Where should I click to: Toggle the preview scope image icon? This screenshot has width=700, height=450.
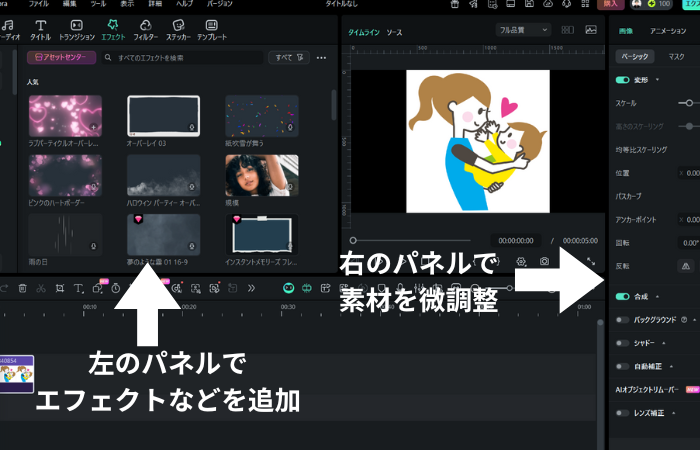(591, 30)
